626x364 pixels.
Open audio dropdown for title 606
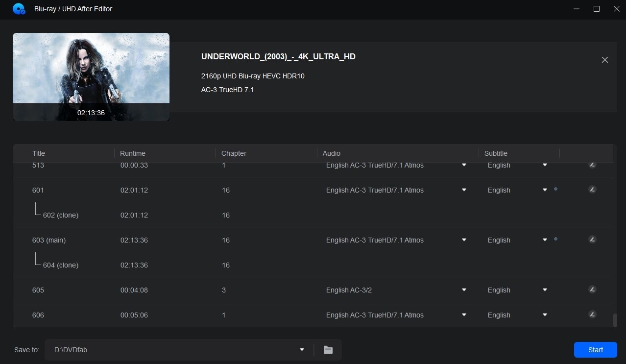click(x=464, y=315)
